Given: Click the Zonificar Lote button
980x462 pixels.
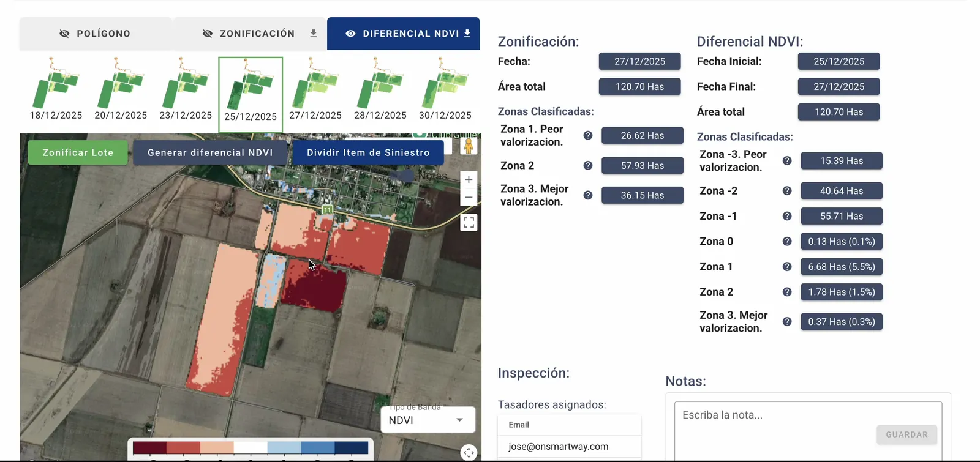Looking at the screenshot, I should [x=78, y=152].
